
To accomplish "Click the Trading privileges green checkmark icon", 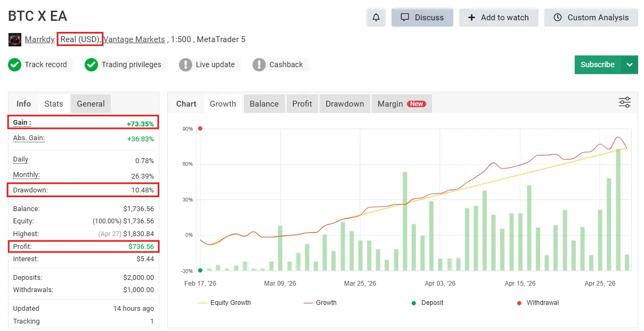I will pos(92,64).
